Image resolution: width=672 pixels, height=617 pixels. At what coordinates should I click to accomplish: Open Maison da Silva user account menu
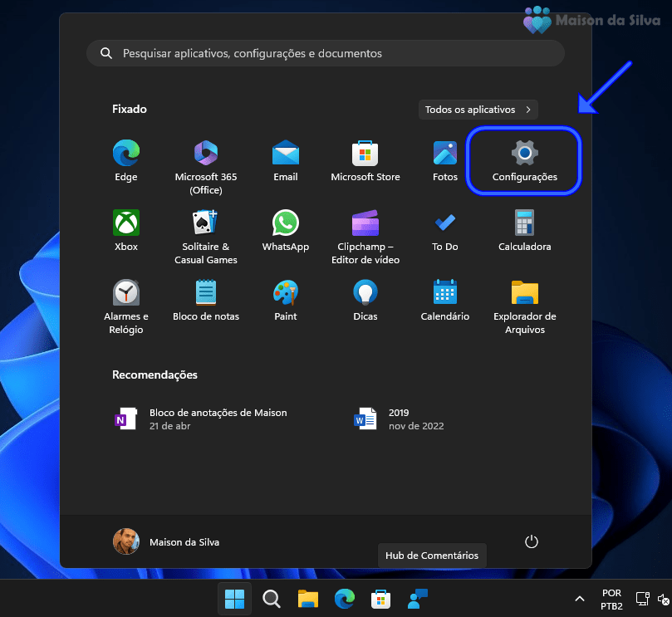coord(166,541)
